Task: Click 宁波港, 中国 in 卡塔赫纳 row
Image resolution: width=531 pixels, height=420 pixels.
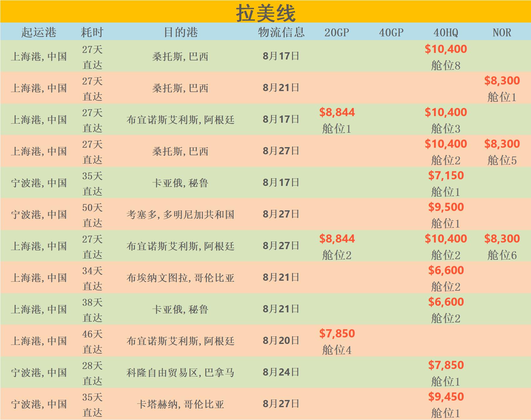Action: click(x=39, y=404)
